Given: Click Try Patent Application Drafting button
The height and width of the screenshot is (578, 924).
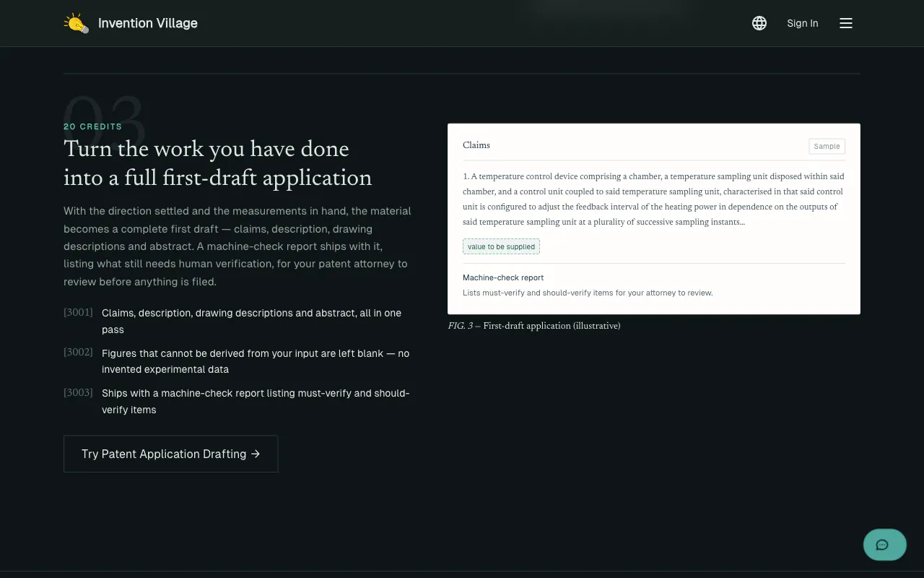Looking at the screenshot, I should click(171, 454).
